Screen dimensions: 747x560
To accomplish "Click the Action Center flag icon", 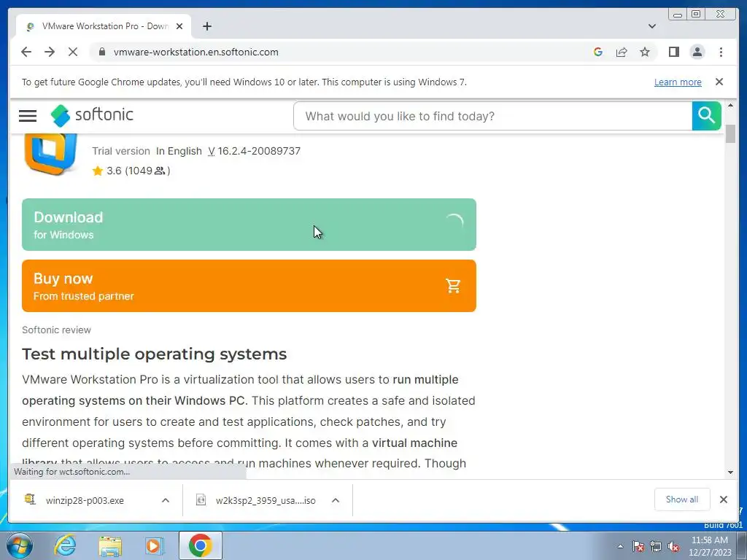I will point(638,546).
